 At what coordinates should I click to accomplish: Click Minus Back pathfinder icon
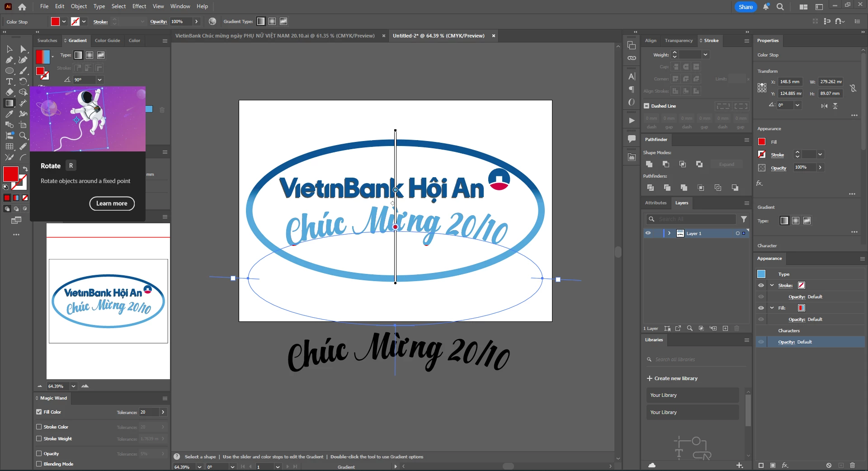[735, 188]
